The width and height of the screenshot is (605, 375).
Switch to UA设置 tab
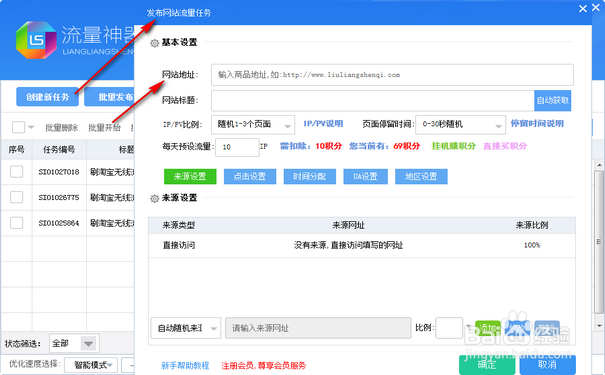click(x=365, y=176)
